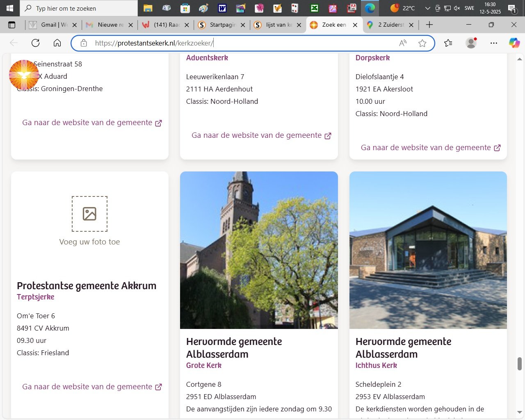The image size is (525, 420).
Task: Refresh the current page
Action: (36, 43)
